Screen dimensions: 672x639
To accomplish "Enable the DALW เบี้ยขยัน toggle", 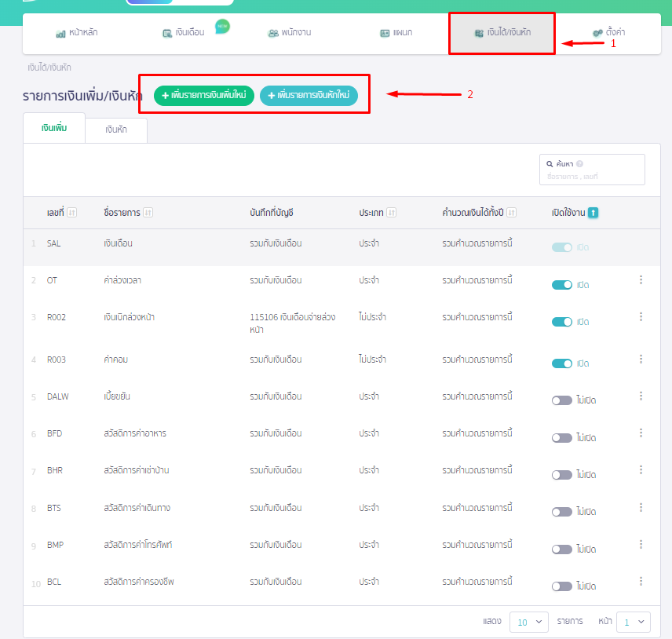I will (562, 400).
